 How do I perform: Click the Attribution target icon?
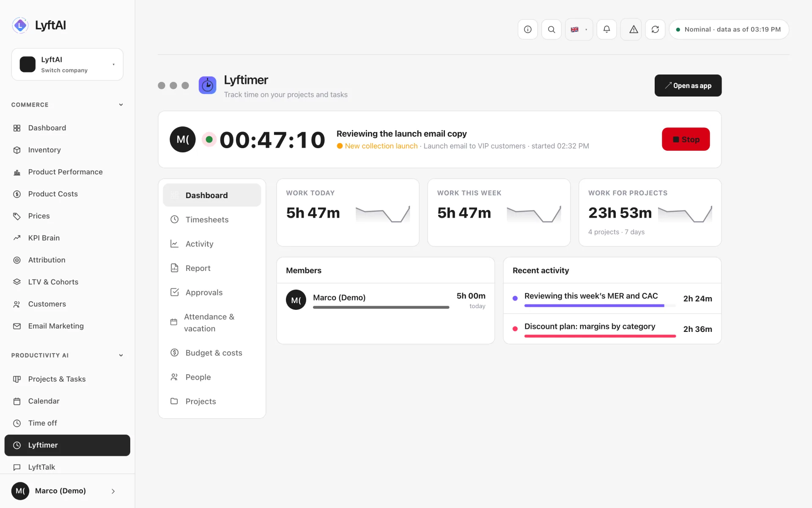pyautogui.click(x=17, y=260)
